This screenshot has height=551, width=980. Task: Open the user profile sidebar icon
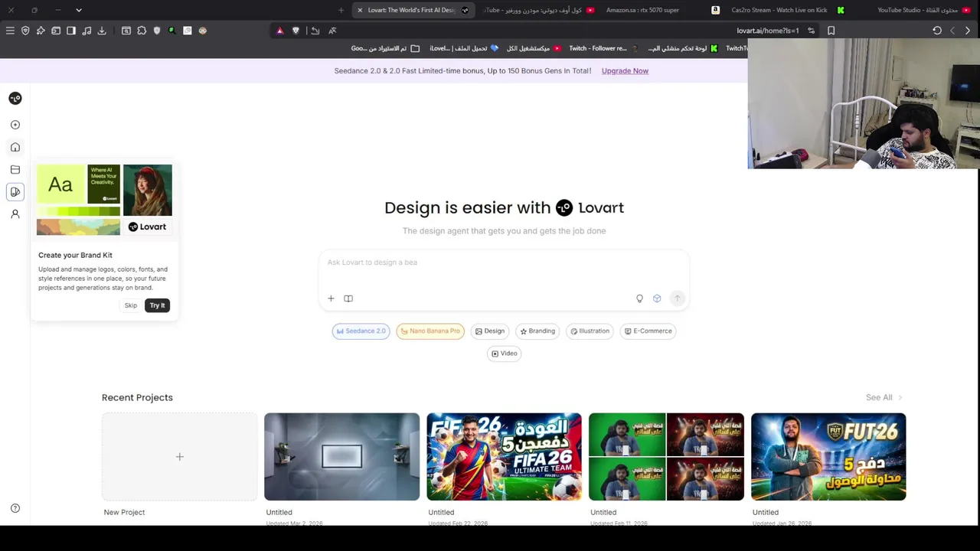coord(15,214)
